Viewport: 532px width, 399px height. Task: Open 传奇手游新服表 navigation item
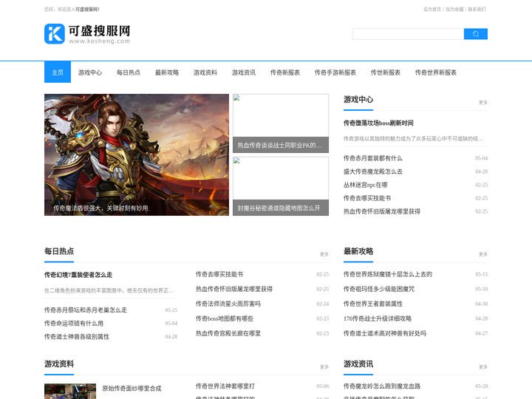coord(335,72)
